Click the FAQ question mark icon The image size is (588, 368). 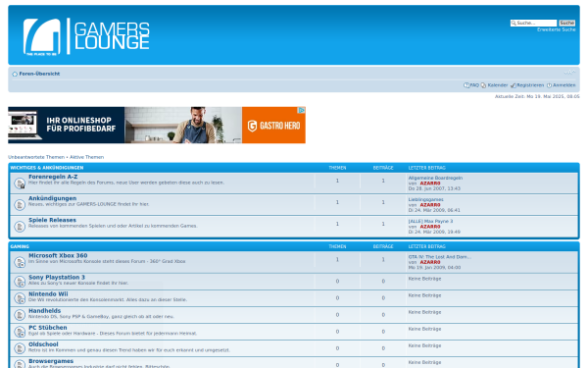point(466,85)
